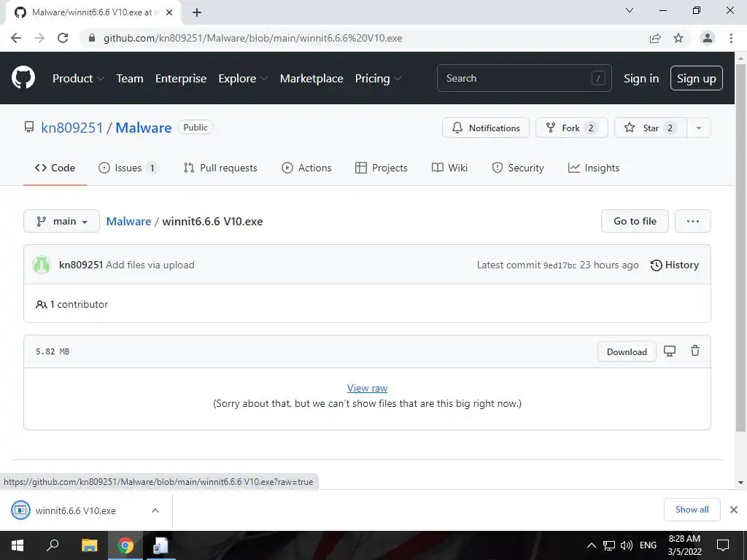Image resolution: width=747 pixels, height=560 pixels.
Task: Switch to the Security tab
Action: coord(518,168)
